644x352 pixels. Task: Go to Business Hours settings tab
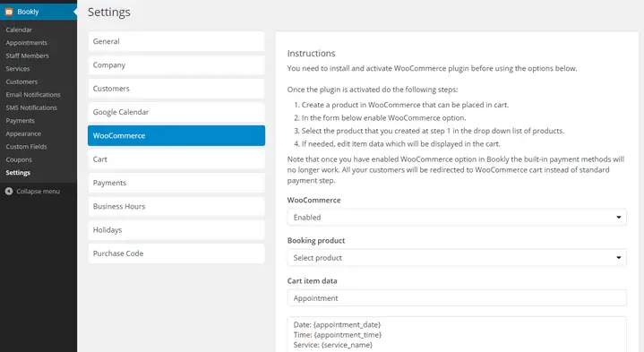(176, 206)
